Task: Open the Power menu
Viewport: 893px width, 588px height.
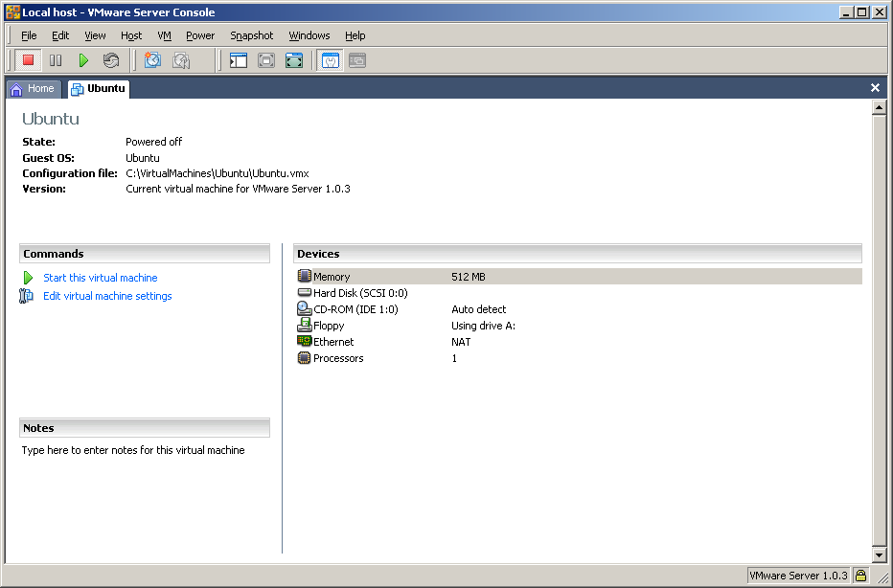Action: (x=200, y=35)
